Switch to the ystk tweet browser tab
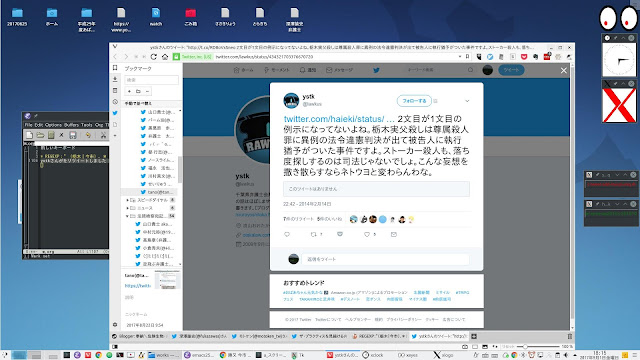This screenshot has width=640, height=360. coord(440,336)
